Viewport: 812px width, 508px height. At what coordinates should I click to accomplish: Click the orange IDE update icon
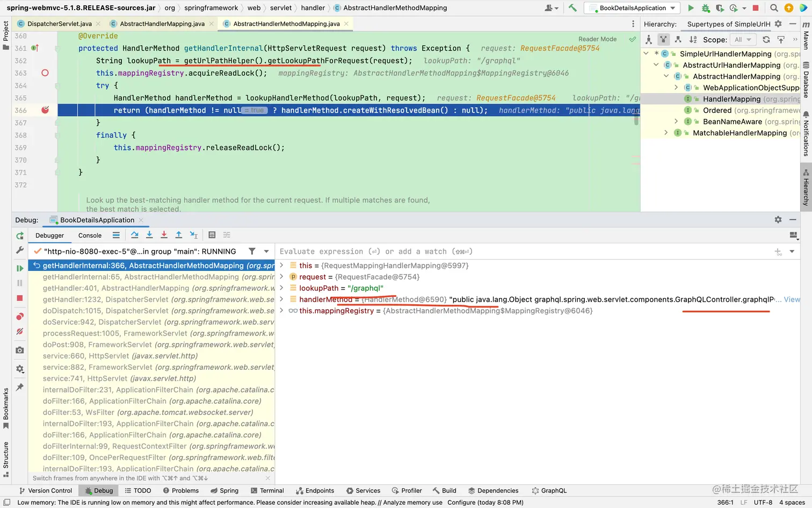(789, 8)
